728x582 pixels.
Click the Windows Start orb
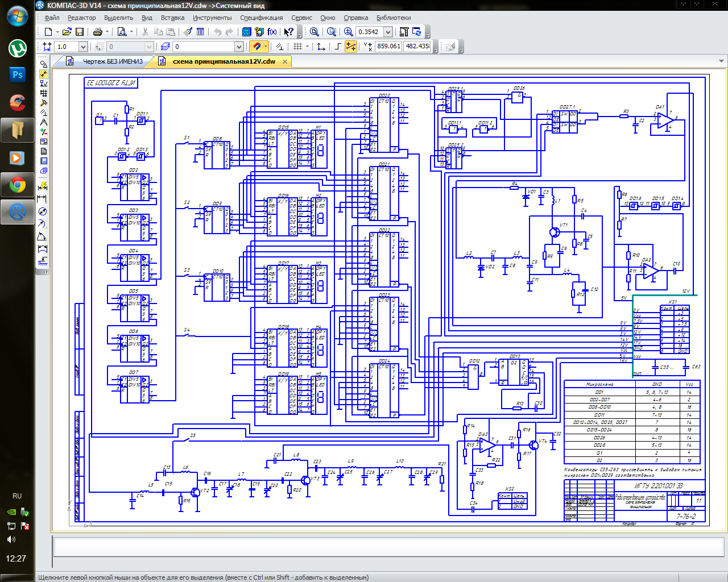pyautogui.click(x=18, y=15)
